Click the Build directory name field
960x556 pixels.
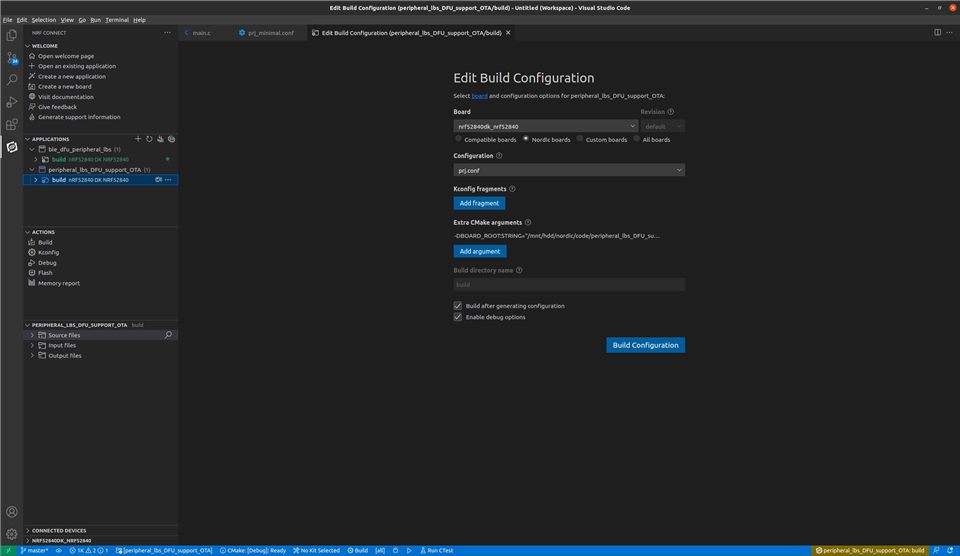click(569, 285)
